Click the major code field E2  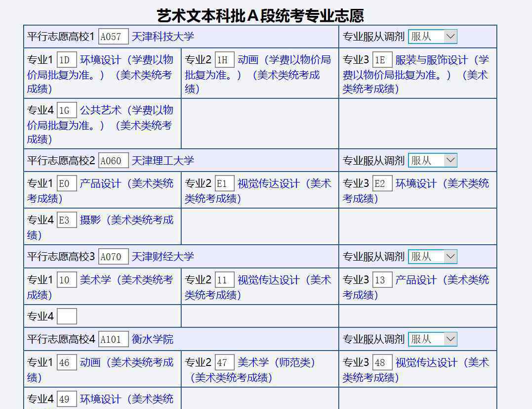pyautogui.click(x=382, y=183)
